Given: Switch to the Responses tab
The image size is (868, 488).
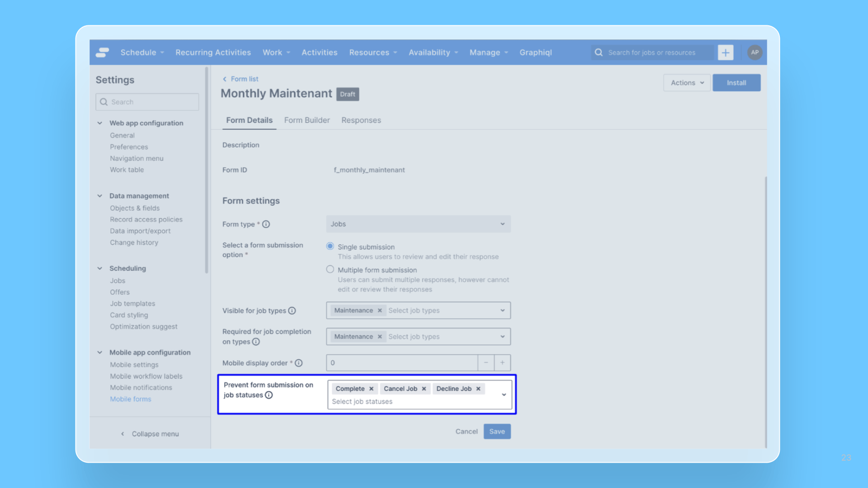Looking at the screenshot, I should coord(361,120).
